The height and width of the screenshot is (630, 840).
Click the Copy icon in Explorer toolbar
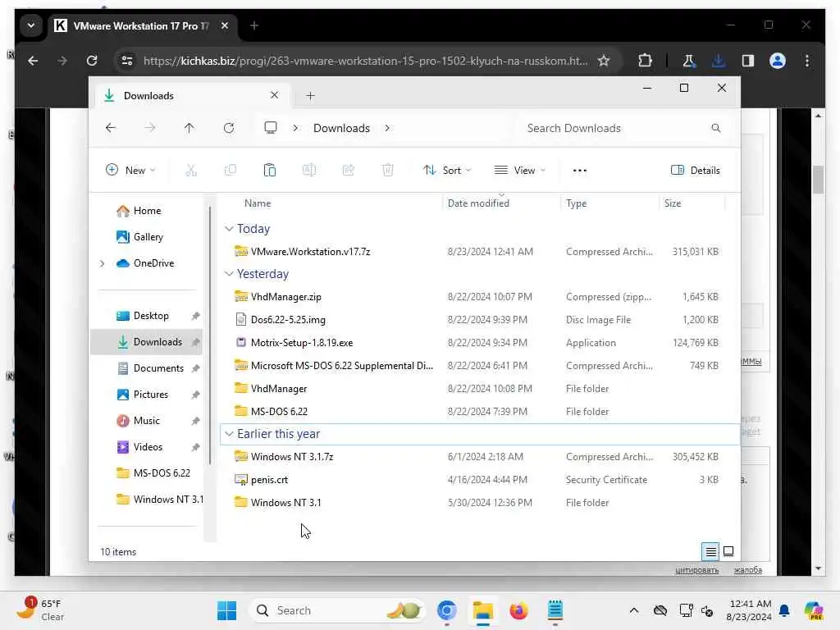(231, 171)
